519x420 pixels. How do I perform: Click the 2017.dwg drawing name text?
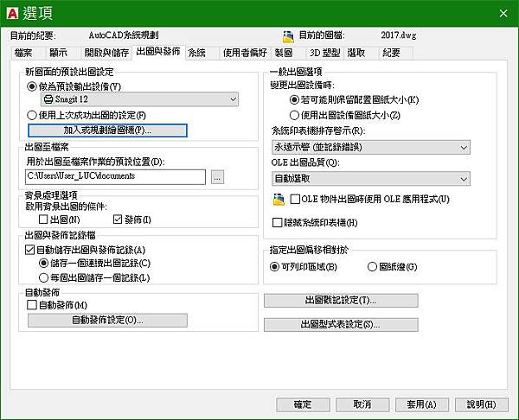[399, 35]
